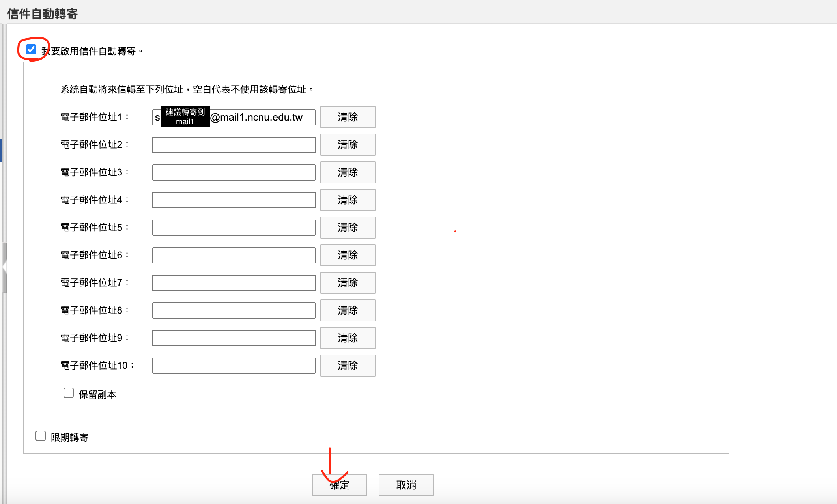
Task: Click the 電子郵件位址1 label
Action: tap(94, 117)
